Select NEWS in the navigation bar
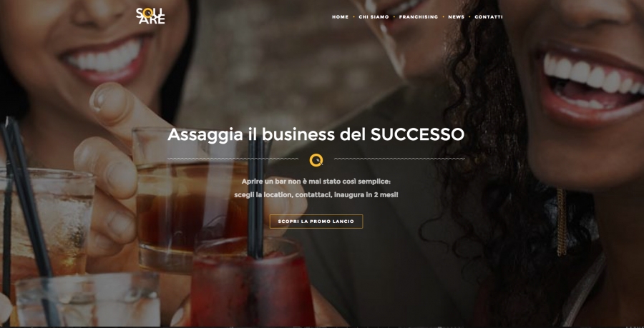The height and width of the screenshot is (328, 644). pos(457,17)
